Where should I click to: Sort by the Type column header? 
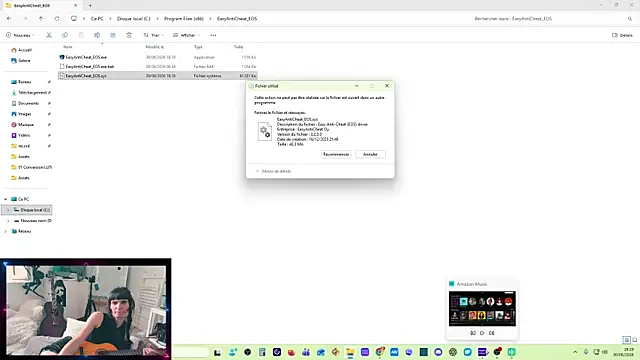click(x=198, y=47)
